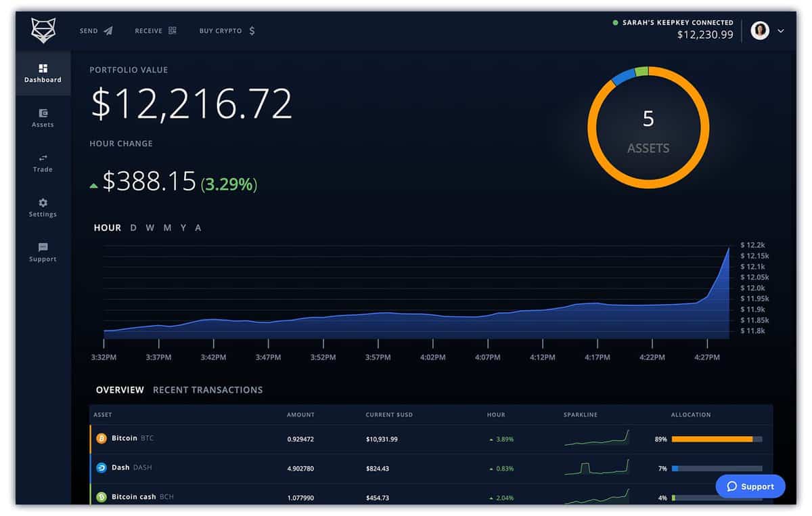
Task: Click the blue Support chat button
Action: pyautogui.click(x=750, y=486)
